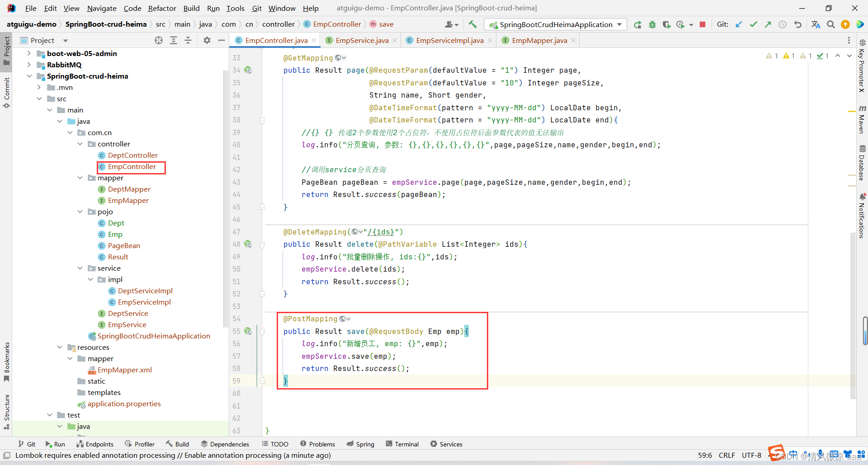Hide the Project tool window with minus icon
The image size is (868, 465).
(x=221, y=40)
